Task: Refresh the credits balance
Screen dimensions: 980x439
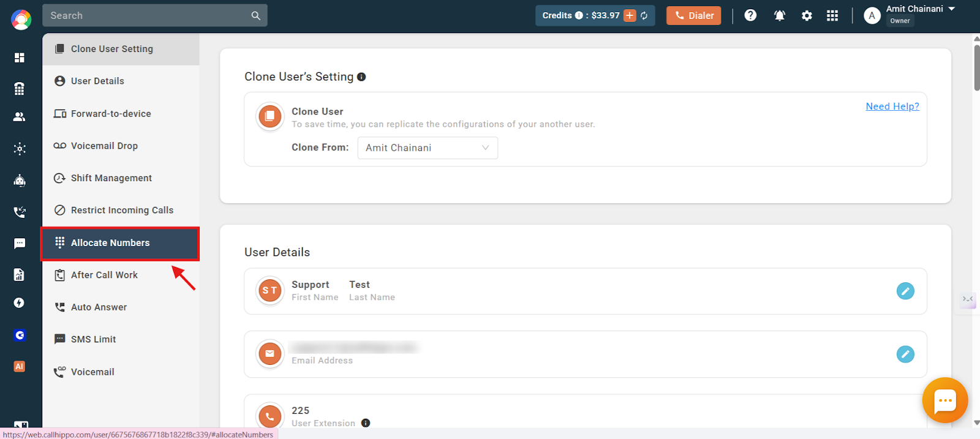Action: tap(644, 16)
